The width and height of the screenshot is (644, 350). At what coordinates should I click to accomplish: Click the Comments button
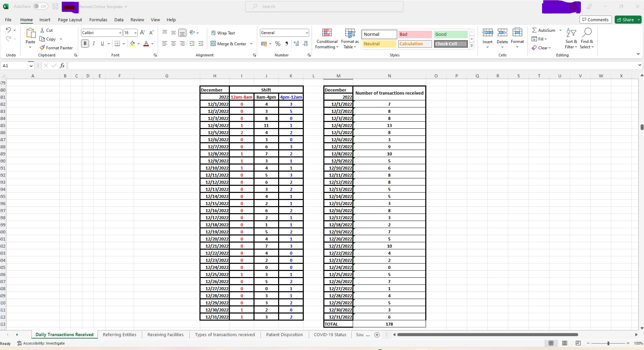click(596, 20)
